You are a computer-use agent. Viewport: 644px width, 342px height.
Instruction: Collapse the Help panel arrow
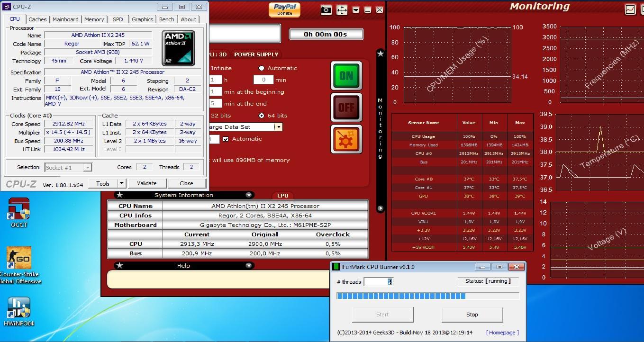[x=248, y=266]
